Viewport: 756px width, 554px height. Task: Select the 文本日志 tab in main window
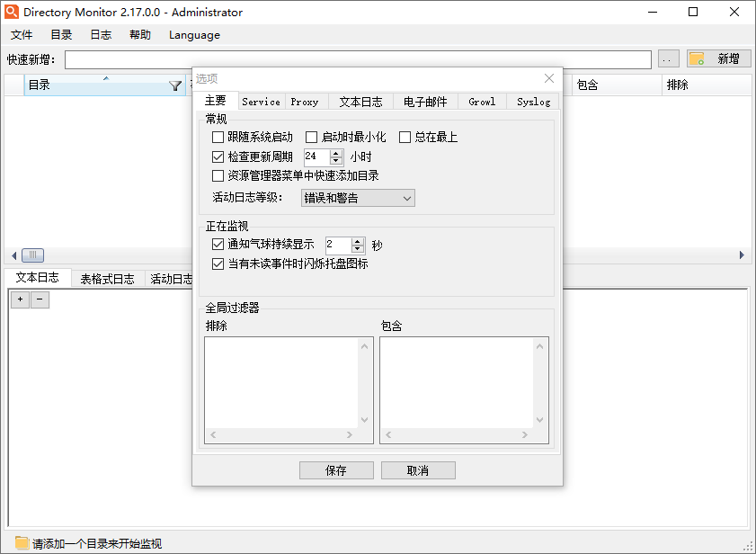pyautogui.click(x=38, y=278)
